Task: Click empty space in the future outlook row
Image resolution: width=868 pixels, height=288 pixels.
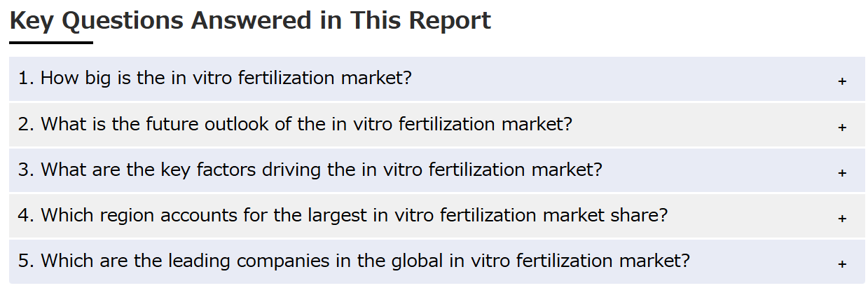Action: point(701,125)
